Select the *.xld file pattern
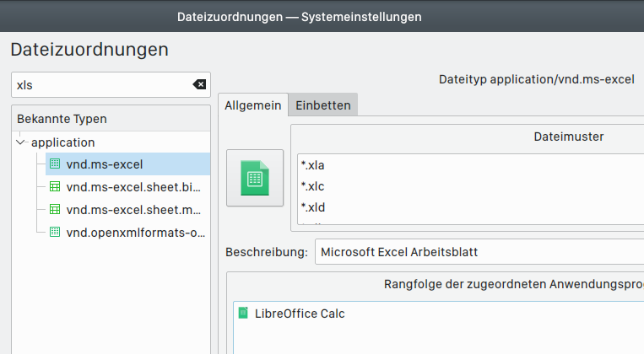This screenshot has height=354, width=644. pyautogui.click(x=314, y=207)
